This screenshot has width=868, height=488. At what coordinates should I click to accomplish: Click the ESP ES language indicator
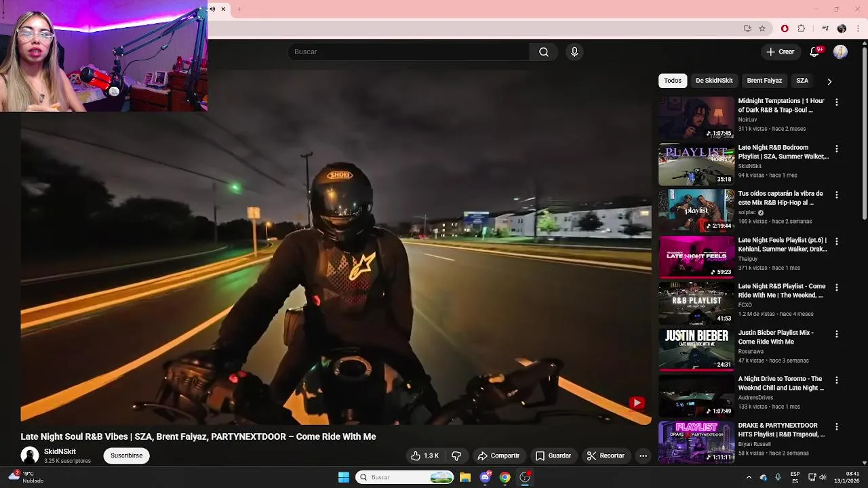coord(795,477)
